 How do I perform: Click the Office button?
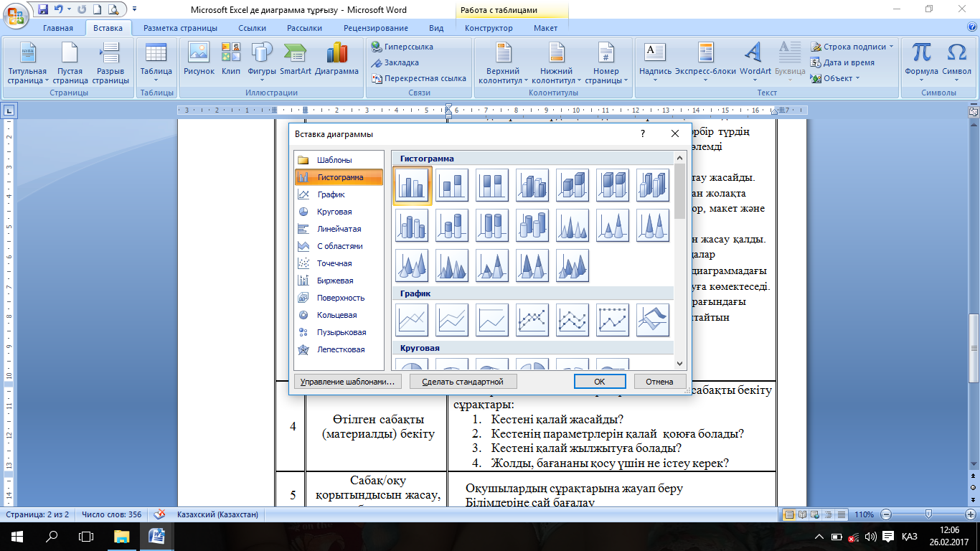[17, 14]
